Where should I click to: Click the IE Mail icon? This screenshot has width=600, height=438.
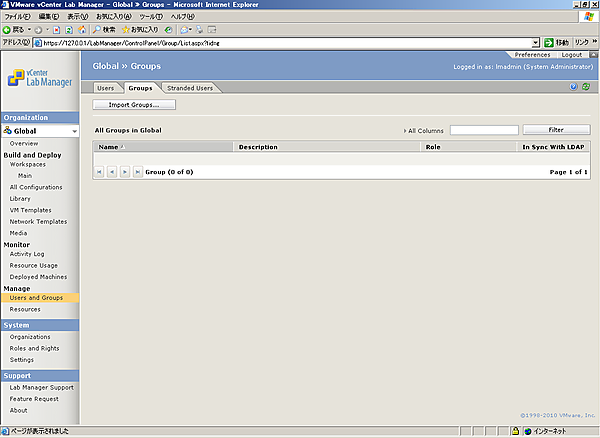[184, 30]
